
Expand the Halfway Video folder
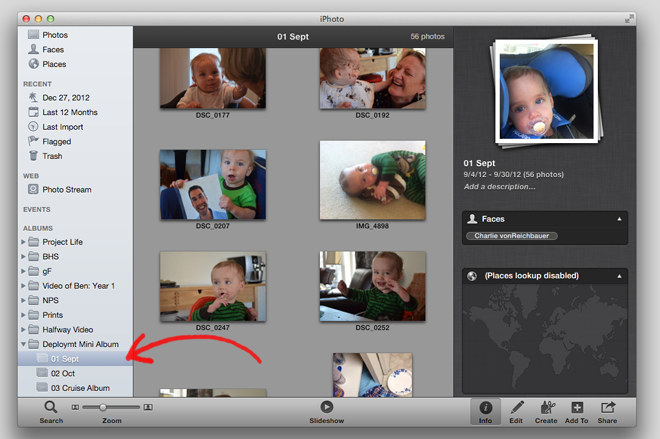coord(24,330)
